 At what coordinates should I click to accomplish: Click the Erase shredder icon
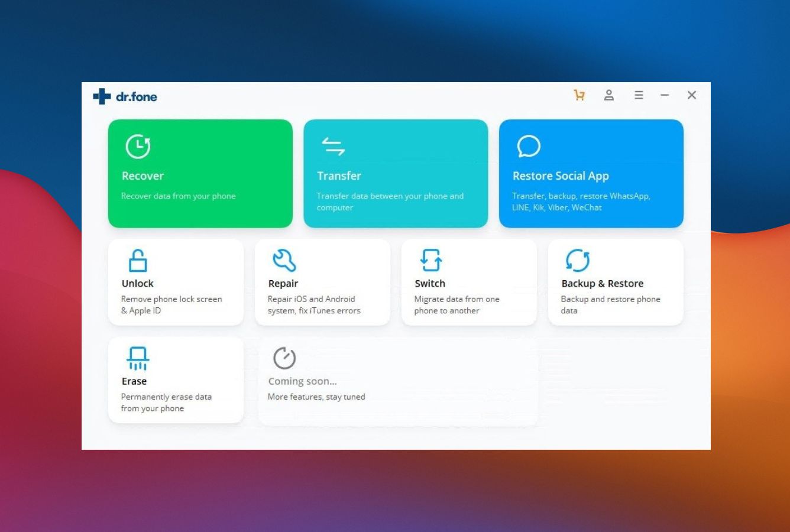(138, 358)
